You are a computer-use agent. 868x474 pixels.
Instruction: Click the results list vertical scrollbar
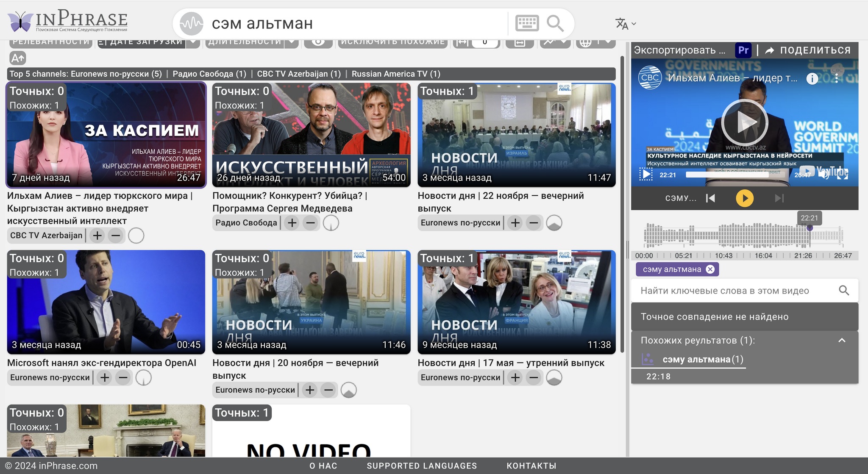click(622, 203)
